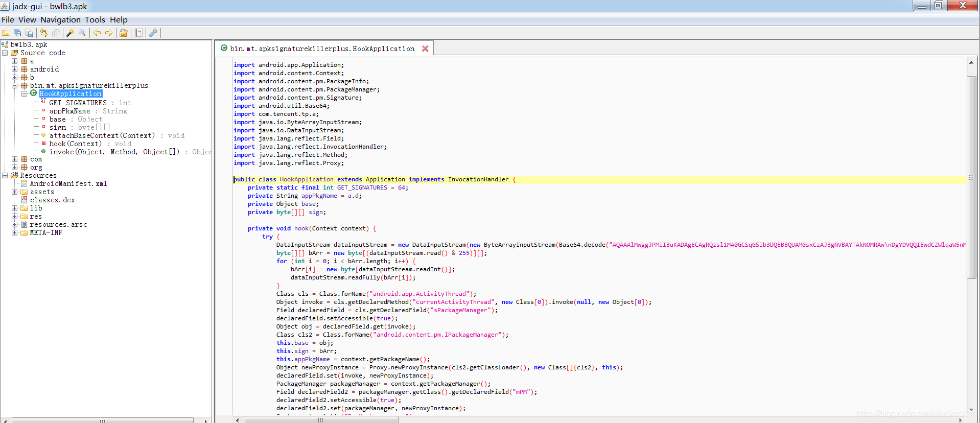Expand the assets folder
Screen dimensions: 980x423
point(15,192)
